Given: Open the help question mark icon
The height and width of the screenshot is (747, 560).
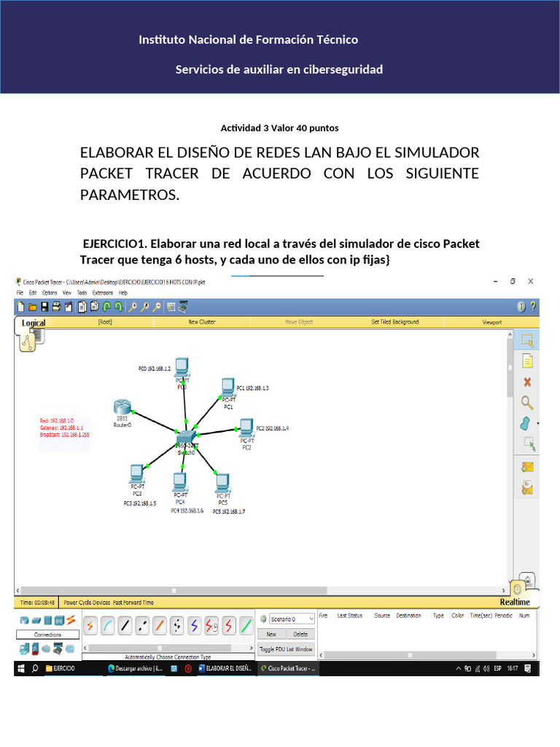Looking at the screenshot, I should pos(533,307).
